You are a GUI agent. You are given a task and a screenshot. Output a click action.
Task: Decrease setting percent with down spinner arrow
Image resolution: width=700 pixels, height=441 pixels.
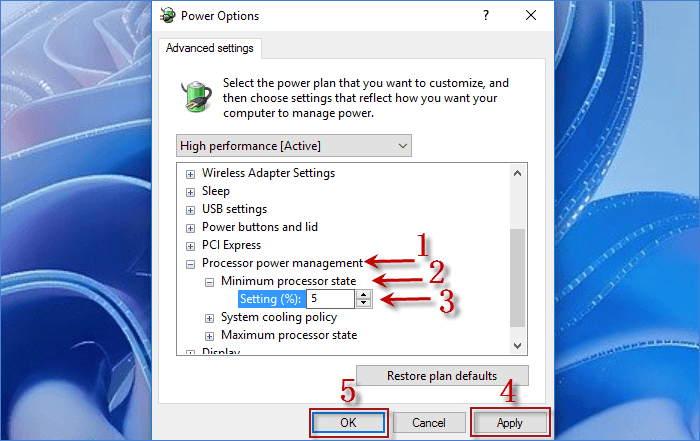(364, 303)
